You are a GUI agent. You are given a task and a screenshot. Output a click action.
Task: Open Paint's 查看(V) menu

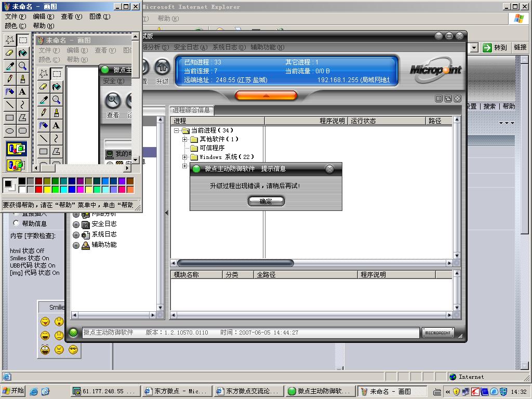pos(72,16)
